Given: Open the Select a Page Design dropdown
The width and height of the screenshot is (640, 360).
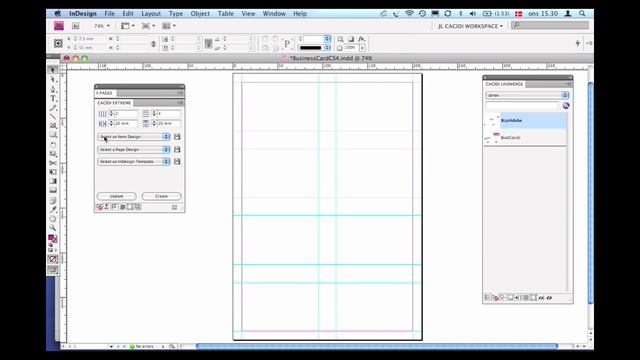Looking at the screenshot, I should 134,149.
